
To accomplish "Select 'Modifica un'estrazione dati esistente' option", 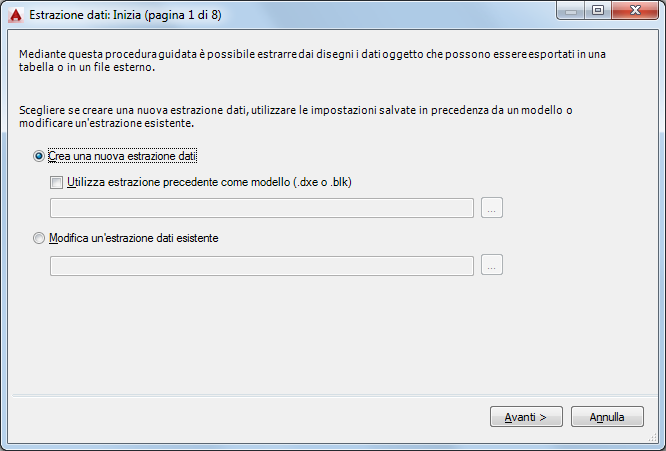I will (x=39, y=239).
